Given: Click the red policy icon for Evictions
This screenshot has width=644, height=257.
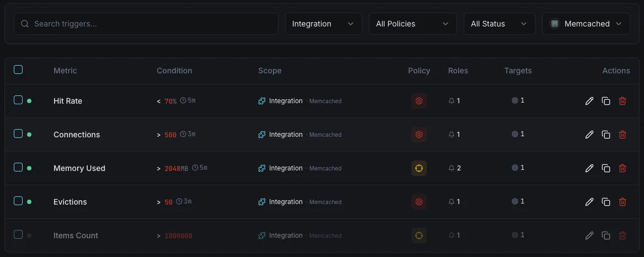Looking at the screenshot, I should [x=419, y=202].
